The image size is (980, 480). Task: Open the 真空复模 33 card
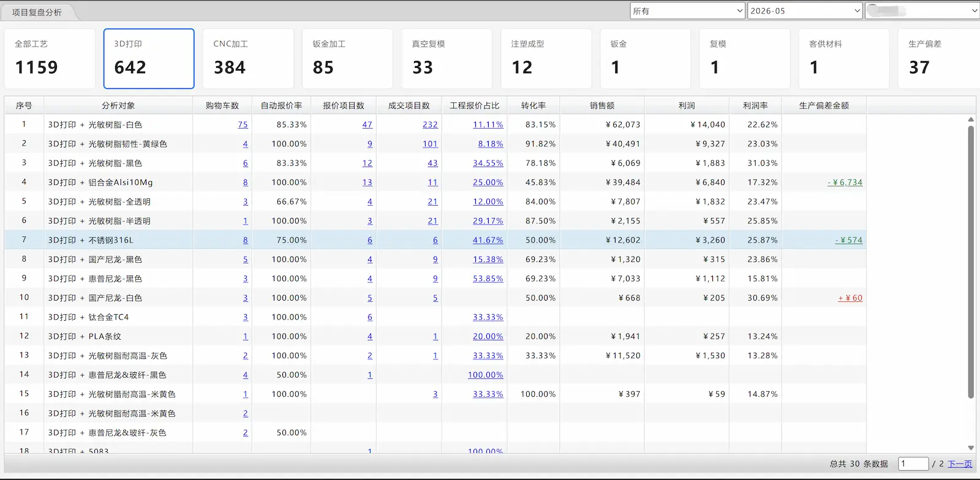point(447,59)
